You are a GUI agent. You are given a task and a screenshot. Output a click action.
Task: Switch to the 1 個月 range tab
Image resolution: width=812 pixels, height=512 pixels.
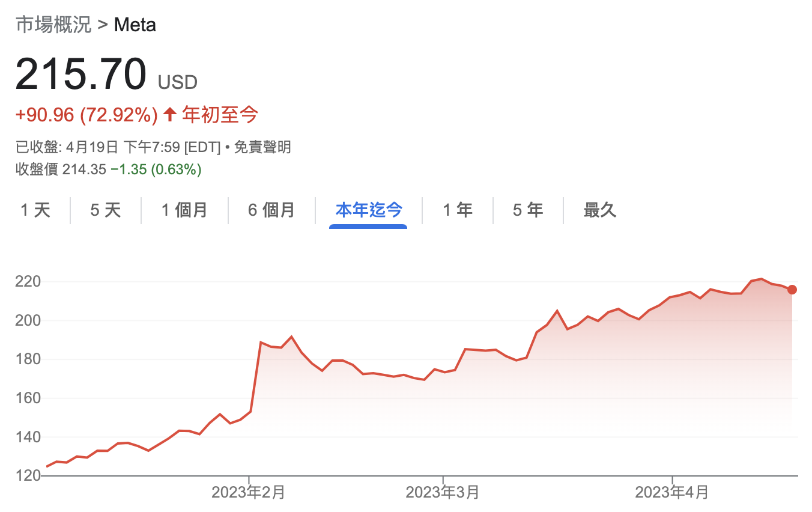pyautogui.click(x=184, y=210)
